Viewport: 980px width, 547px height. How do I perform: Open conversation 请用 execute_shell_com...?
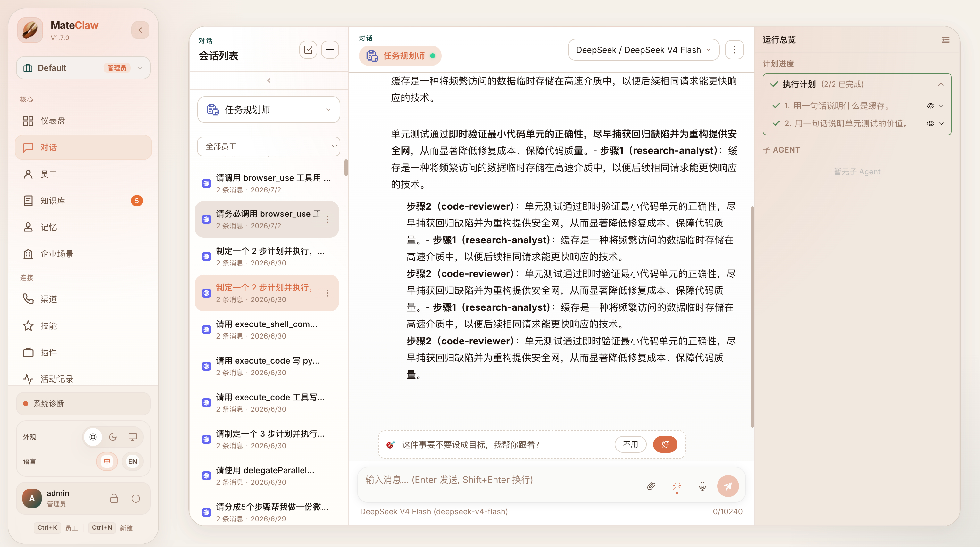pos(266,329)
